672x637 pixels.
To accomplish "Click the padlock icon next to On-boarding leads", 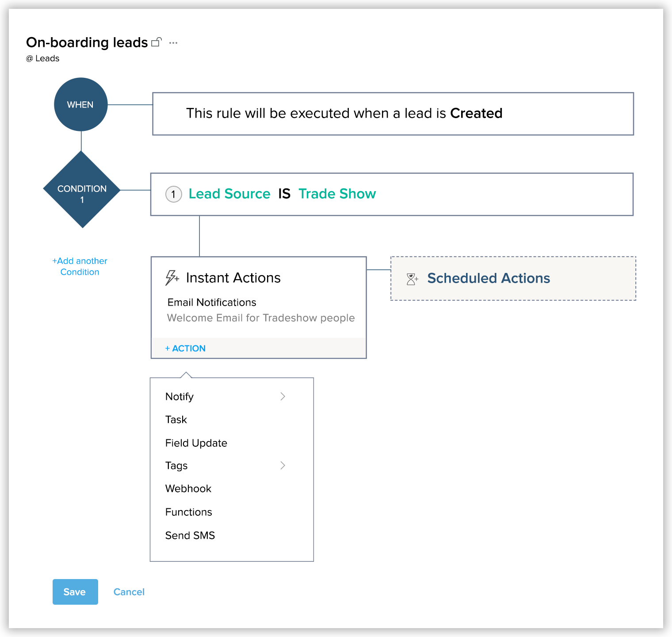I will [x=157, y=42].
